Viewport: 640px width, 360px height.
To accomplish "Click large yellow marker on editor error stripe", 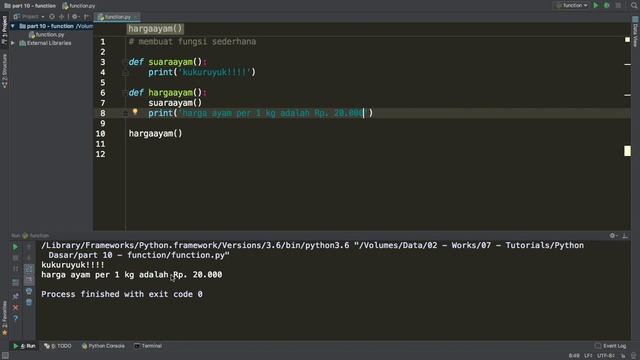I will [627, 151].
